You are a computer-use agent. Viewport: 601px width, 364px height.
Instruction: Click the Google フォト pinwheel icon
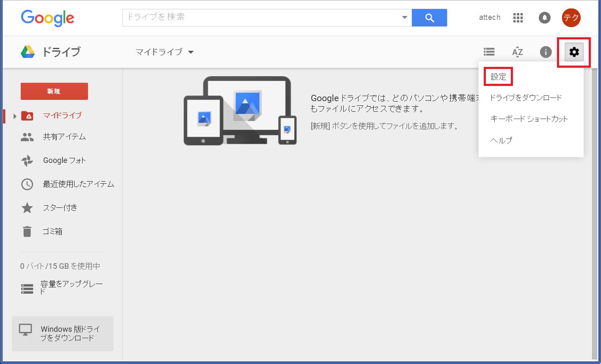(27, 160)
